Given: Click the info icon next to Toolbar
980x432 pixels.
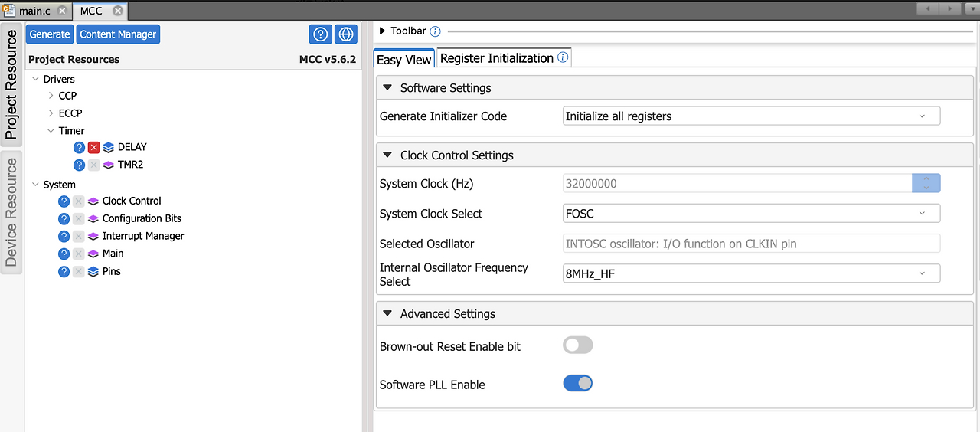Looking at the screenshot, I should (x=435, y=31).
